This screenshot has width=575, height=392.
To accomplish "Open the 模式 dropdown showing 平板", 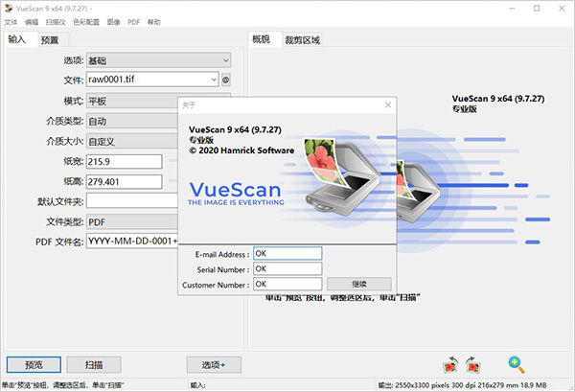I will 132,101.
